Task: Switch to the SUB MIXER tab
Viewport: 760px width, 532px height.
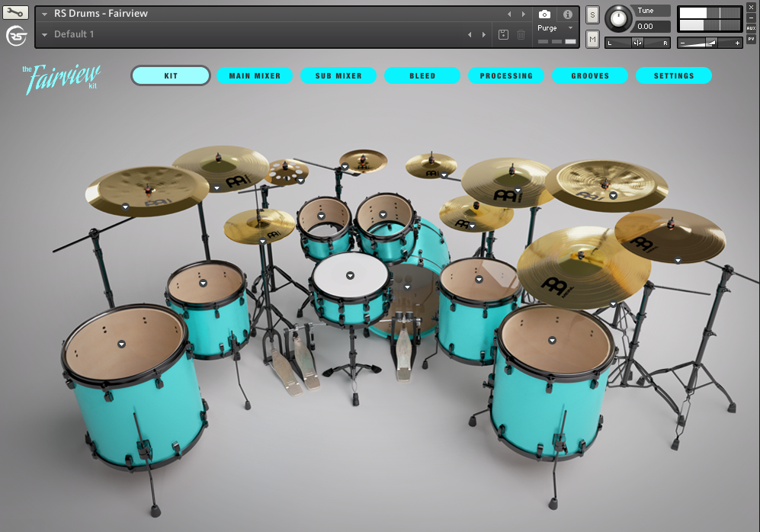Action: click(338, 75)
